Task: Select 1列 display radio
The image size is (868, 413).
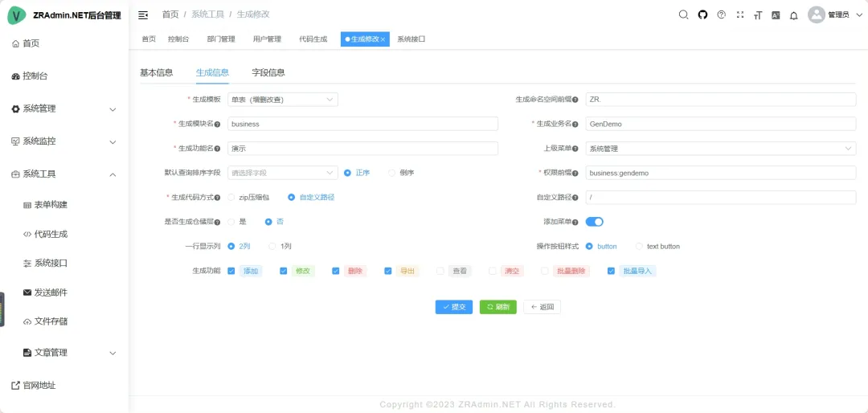Action: coord(272,247)
